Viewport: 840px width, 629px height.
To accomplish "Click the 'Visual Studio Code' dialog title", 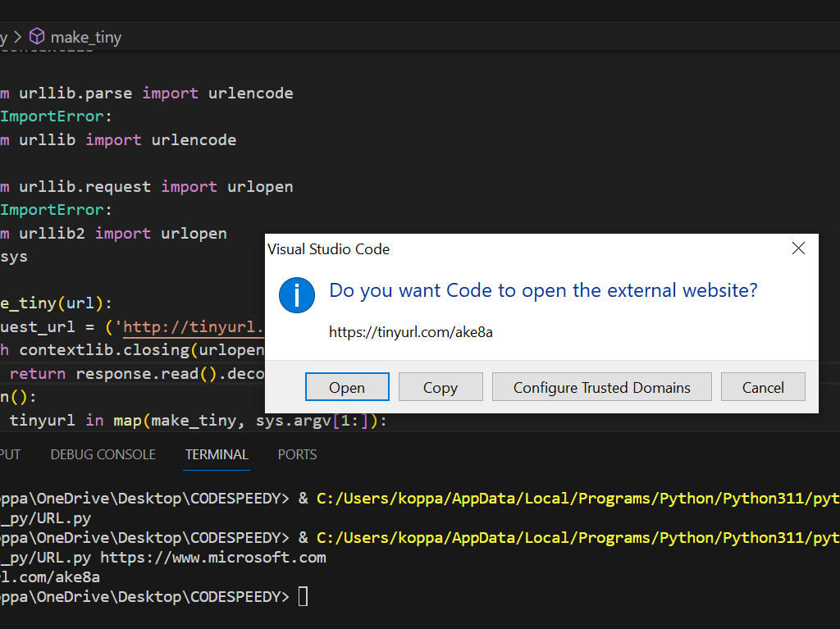I will 328,249.
